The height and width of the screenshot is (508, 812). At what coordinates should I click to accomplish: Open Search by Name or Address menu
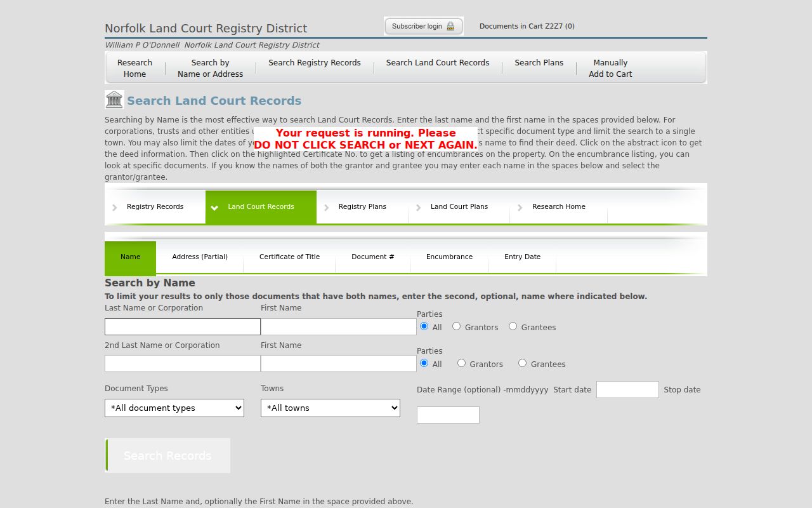[211, 68]
